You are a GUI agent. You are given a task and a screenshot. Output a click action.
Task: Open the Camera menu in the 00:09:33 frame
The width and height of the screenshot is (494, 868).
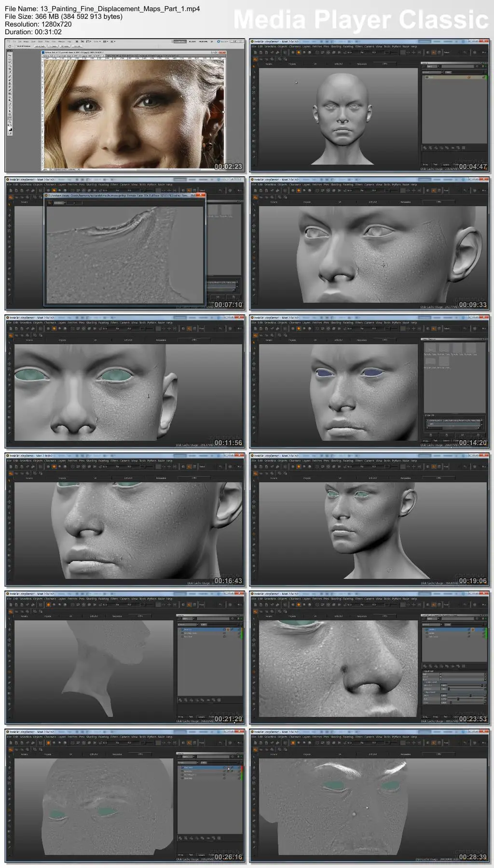point(369,184)
